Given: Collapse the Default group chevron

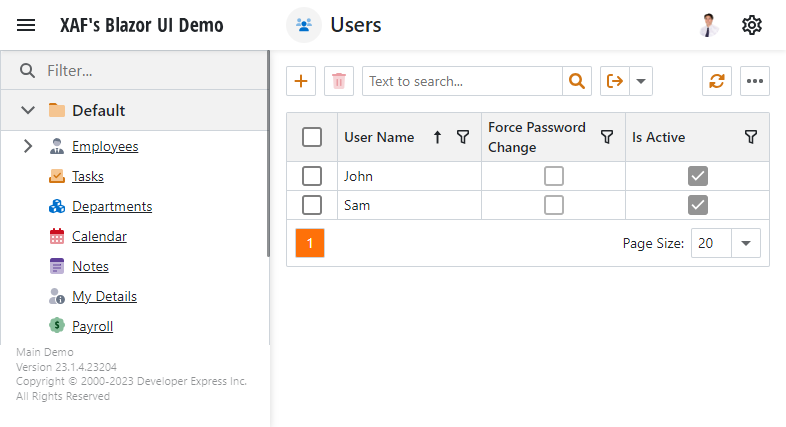Looking at the screenshot, I should click(28, 110).
